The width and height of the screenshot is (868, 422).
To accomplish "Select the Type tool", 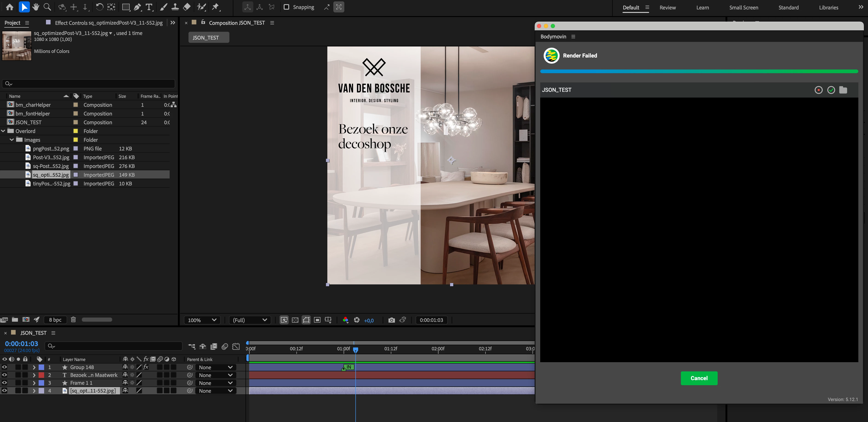I will pyautogui.click(x=149, y=7).
